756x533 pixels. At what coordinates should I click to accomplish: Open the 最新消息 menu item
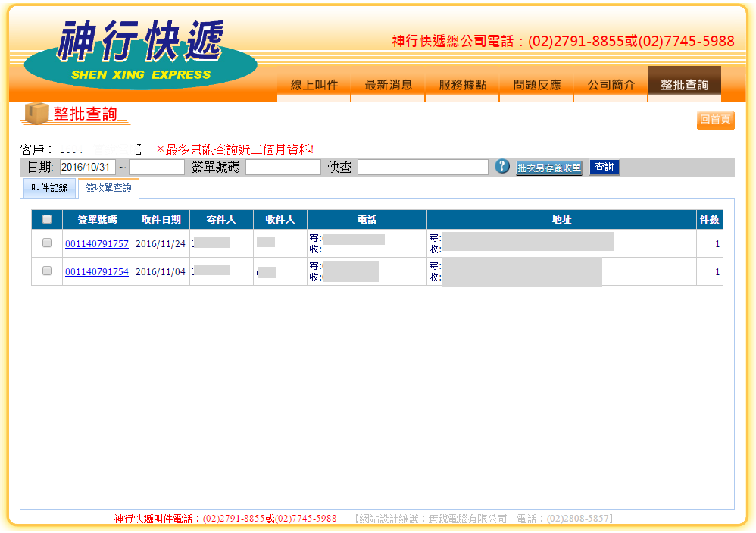388,85
